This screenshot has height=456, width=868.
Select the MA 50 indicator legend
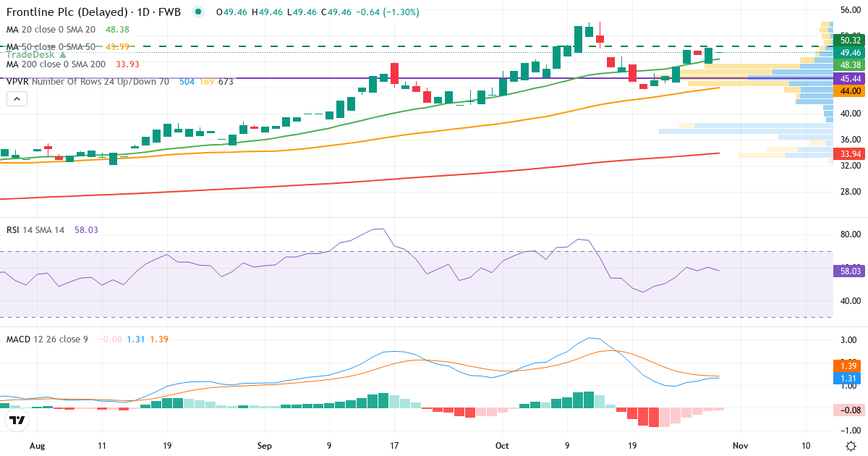pos(51,46)
